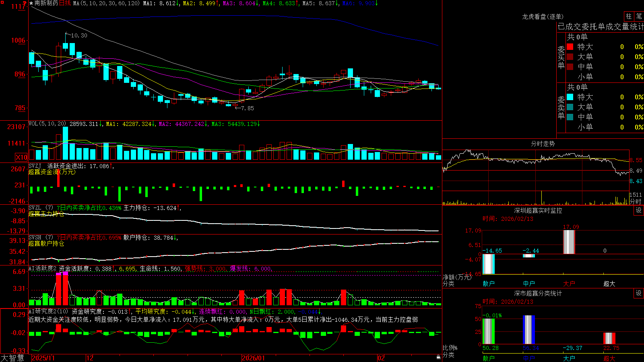Click the 7.85 low price annotation
644x362 pixels.
pos(248,108)
